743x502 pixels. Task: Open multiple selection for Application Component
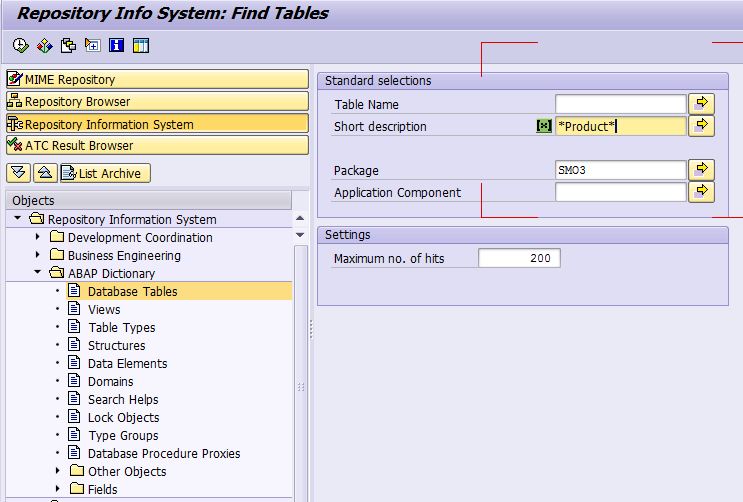(701, 192)
